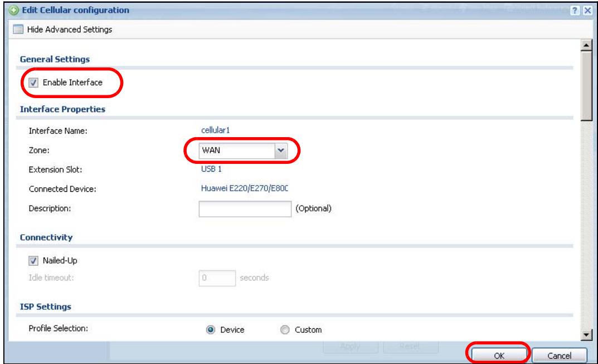The height and width of the screenshot is (364, 598).
Task: Click the Profile Selection label
Action: pyautogui.click(x=59, y=328)
